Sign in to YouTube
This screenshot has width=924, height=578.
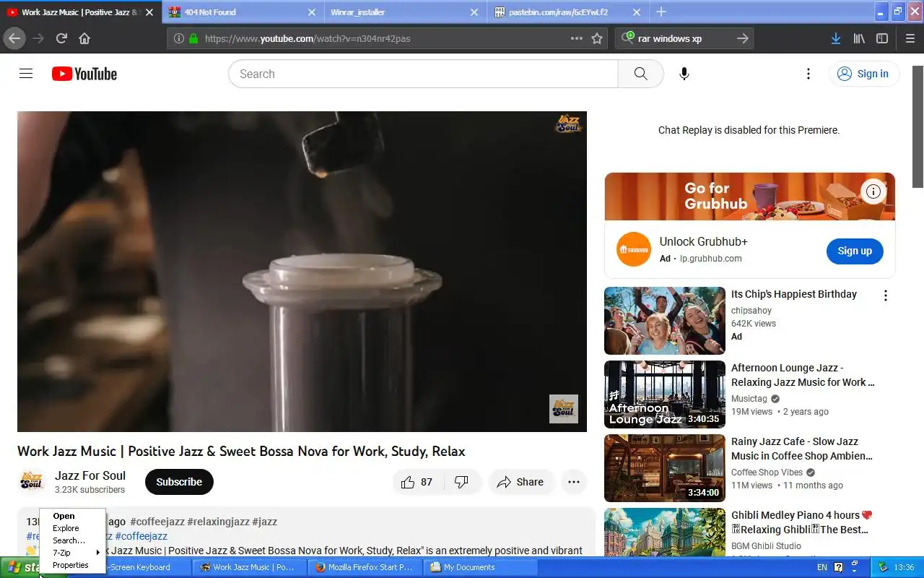click(863, 74)
